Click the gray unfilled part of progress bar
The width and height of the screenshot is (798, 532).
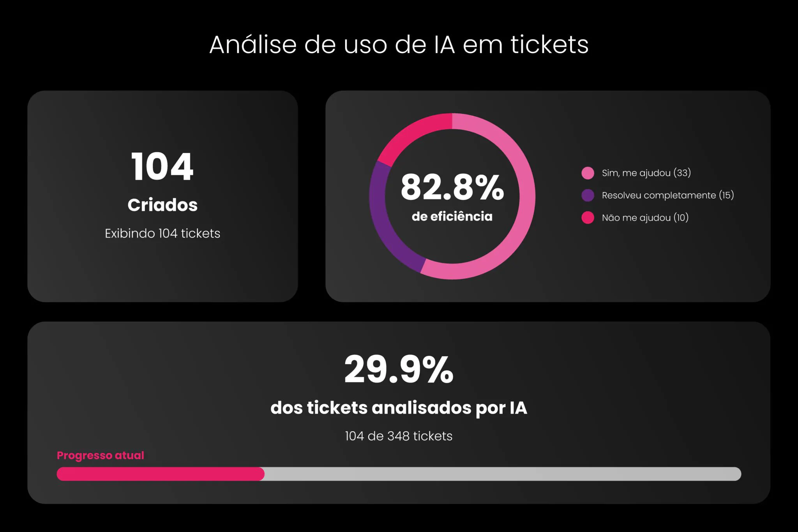(503, 474)
